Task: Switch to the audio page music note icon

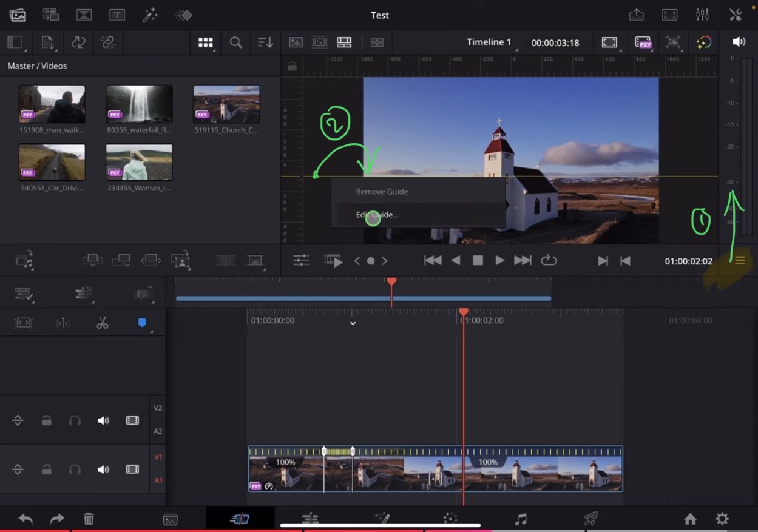Action: pos(520,519)
